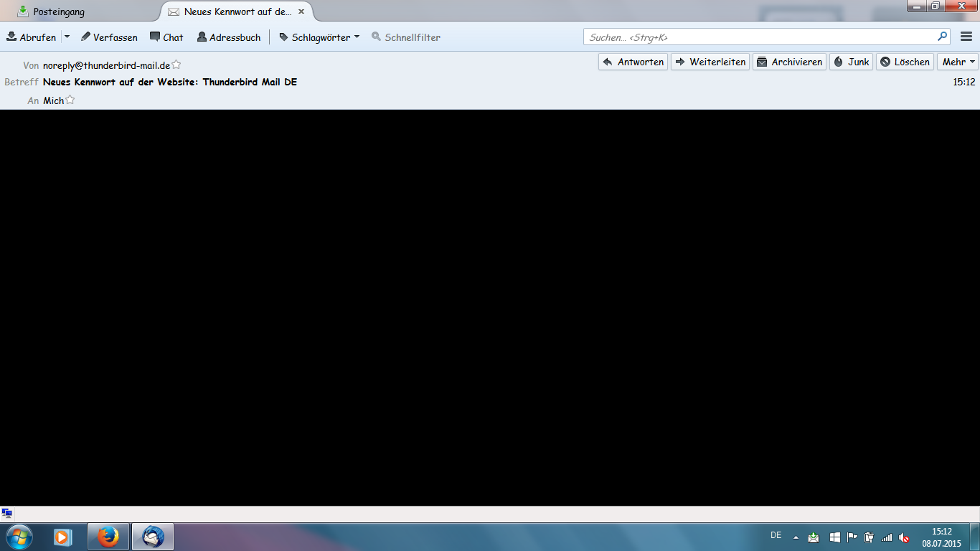Star the recipient 'Mich'
The height and width of the screenshot is (551, 980).
tap(70, 100)
